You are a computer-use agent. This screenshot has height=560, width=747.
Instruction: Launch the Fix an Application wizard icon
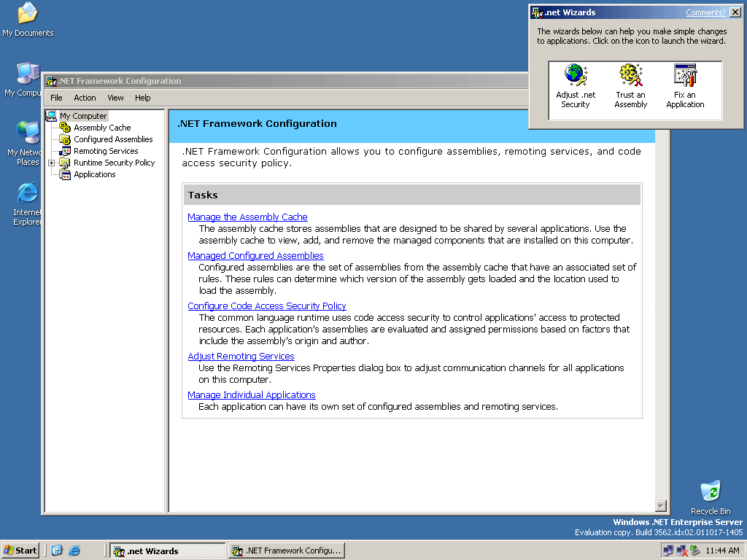[686, 75]
